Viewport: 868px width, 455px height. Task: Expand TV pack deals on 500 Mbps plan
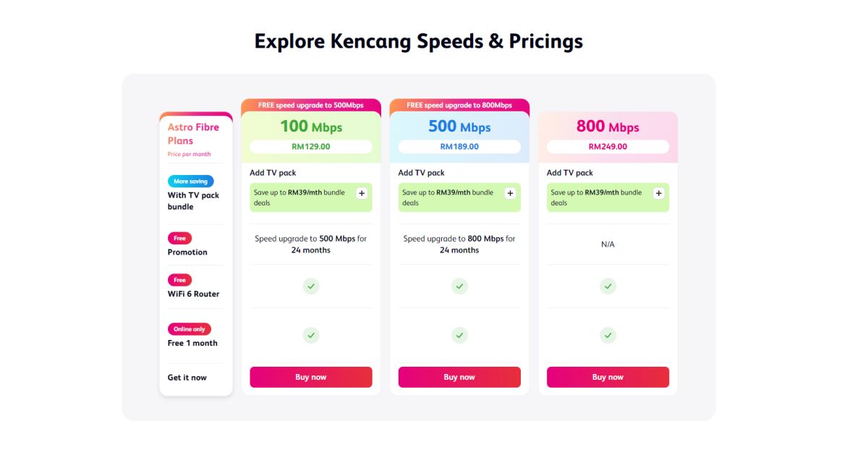[510, 193]
